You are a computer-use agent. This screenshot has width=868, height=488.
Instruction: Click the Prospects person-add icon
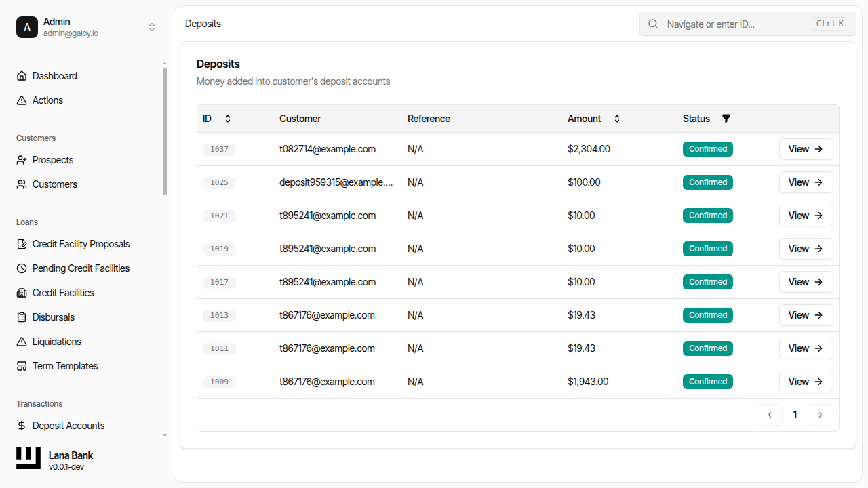(22, 159)
